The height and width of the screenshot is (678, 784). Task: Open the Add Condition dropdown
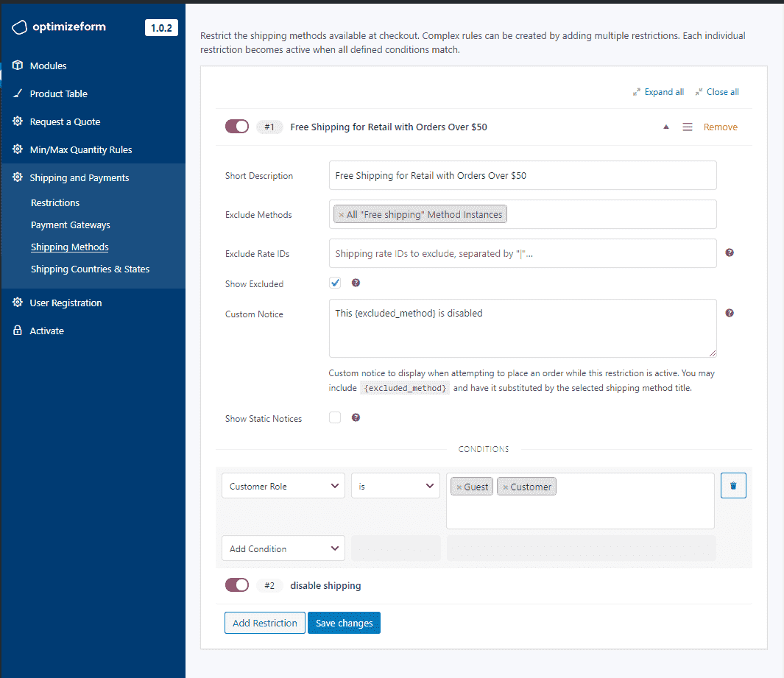pyautogui.click(x=283, y=548)
